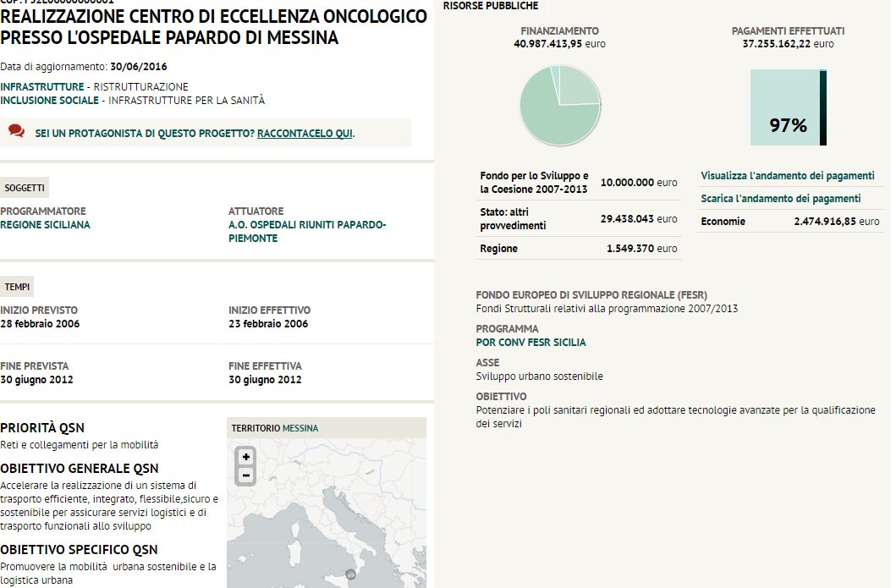The width and height of the screenshot is (896, 588).
Task: Click Sviluppo urbano sostenibile text
Action: coord(540,376)
